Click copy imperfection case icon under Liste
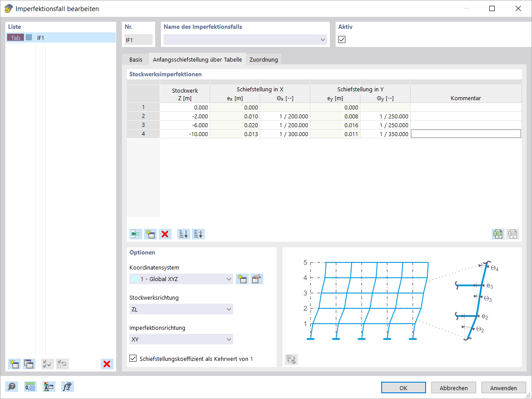 tap(29, 364)
